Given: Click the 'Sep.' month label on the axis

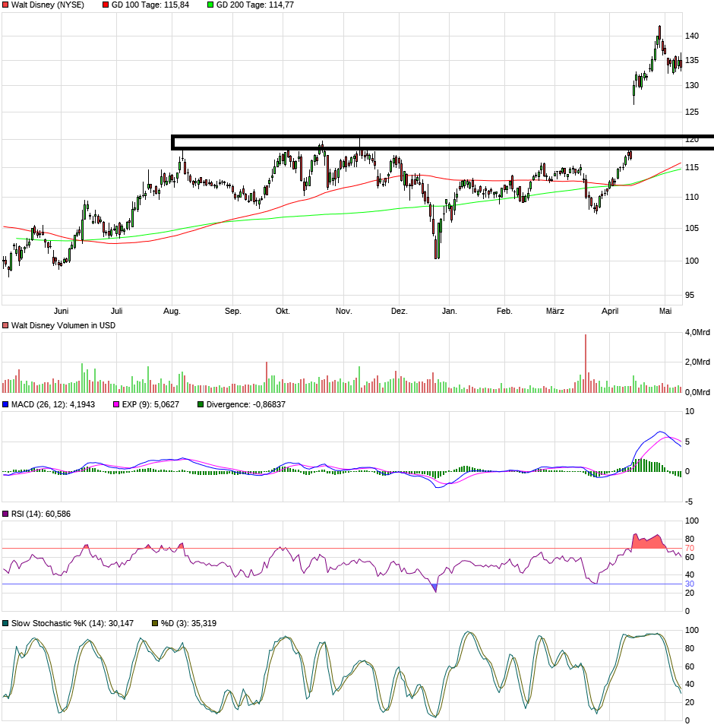Looking at the screenshot, I should [x=233, y=311].
